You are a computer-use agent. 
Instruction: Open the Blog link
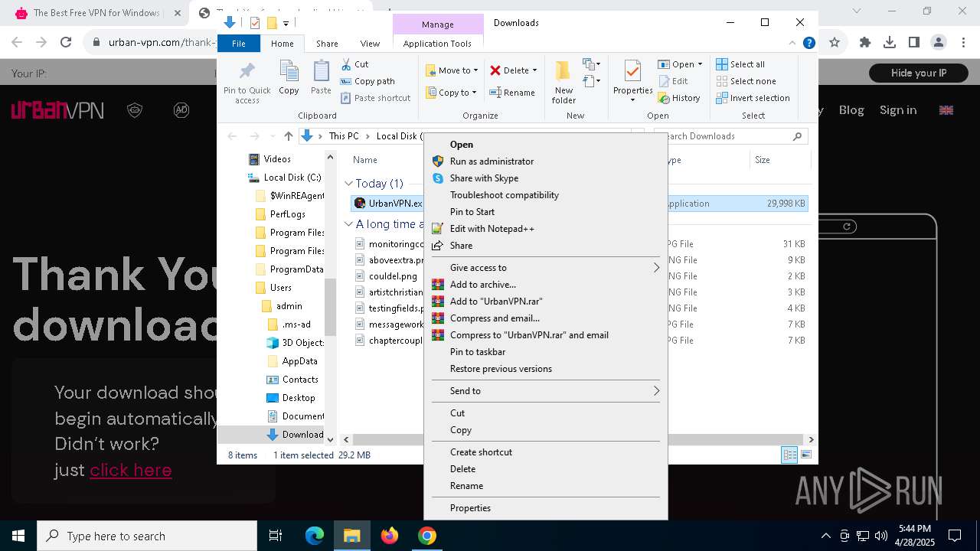coord(851,110)
